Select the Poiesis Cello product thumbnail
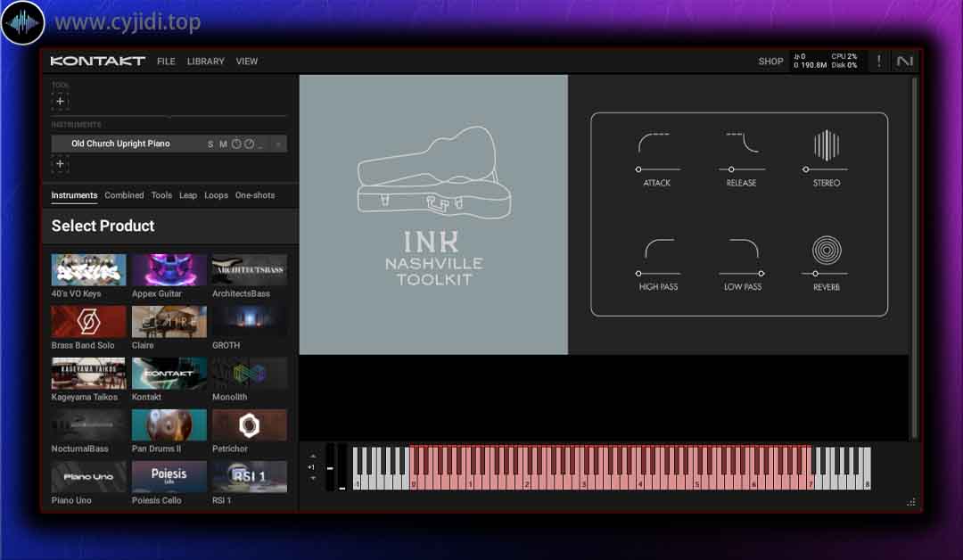The image size is (963, 560). pos(169,476)
